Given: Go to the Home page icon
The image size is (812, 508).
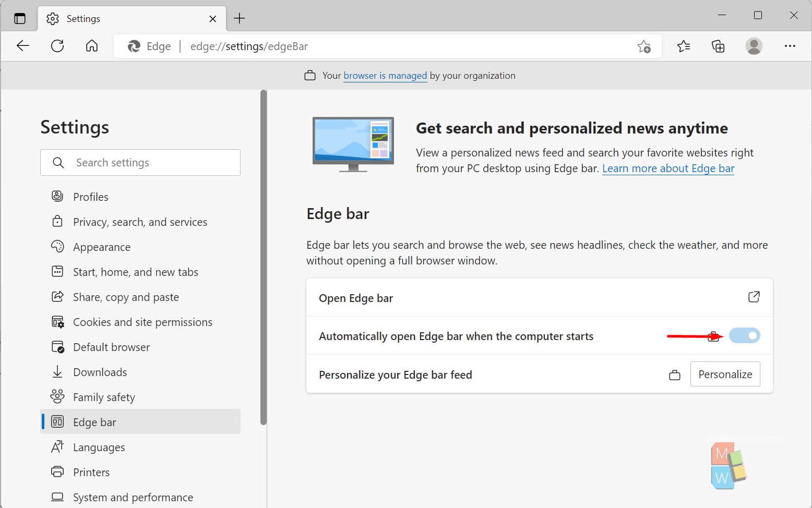Looking at the screenshot, I should click(92, 46).
